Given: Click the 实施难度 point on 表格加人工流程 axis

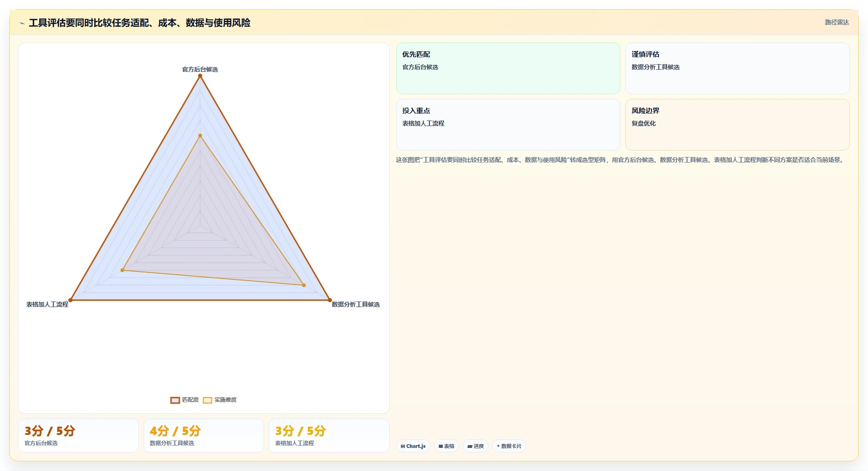Looking at the screenshot, I should pyautogui.click(x=122, y=270).
